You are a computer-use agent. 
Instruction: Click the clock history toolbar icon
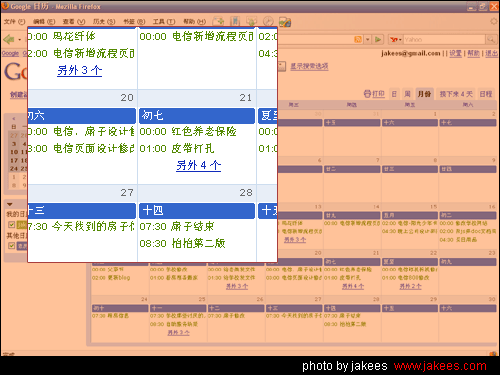pos(268,22)
